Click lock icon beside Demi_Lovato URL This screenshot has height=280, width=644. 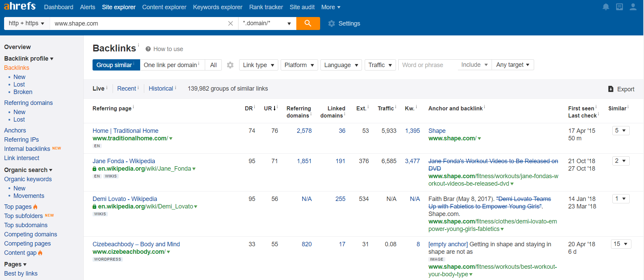(95, 207)
